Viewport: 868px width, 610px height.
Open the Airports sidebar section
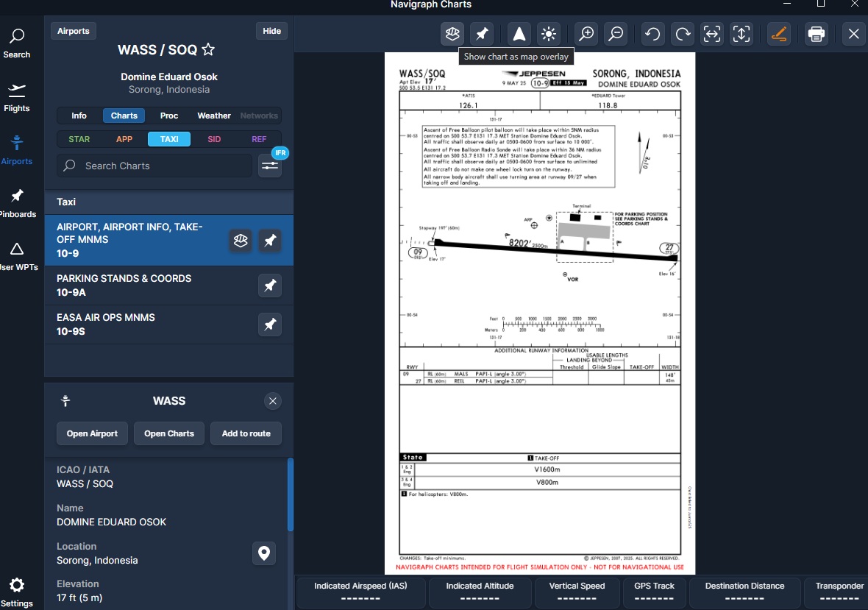click(17, 150)
